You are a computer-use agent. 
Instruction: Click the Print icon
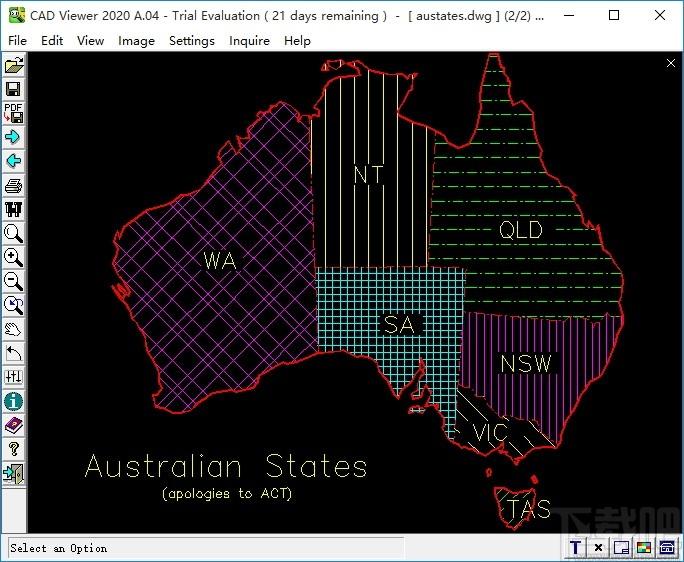point(14,185)
